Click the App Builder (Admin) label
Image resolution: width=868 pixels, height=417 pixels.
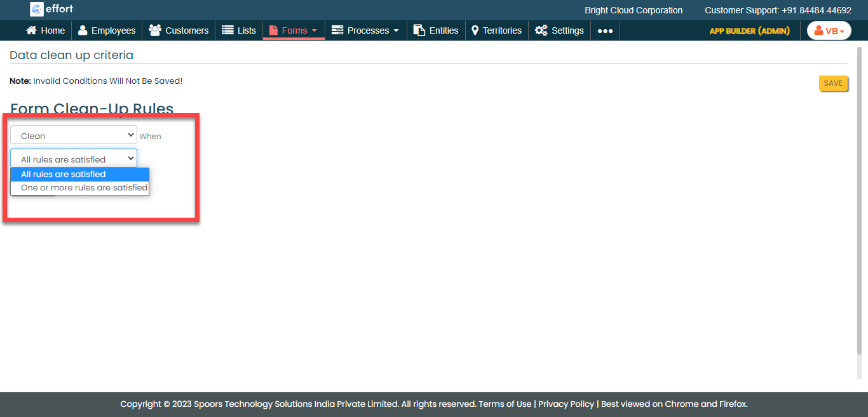click(x=749, y=30)
